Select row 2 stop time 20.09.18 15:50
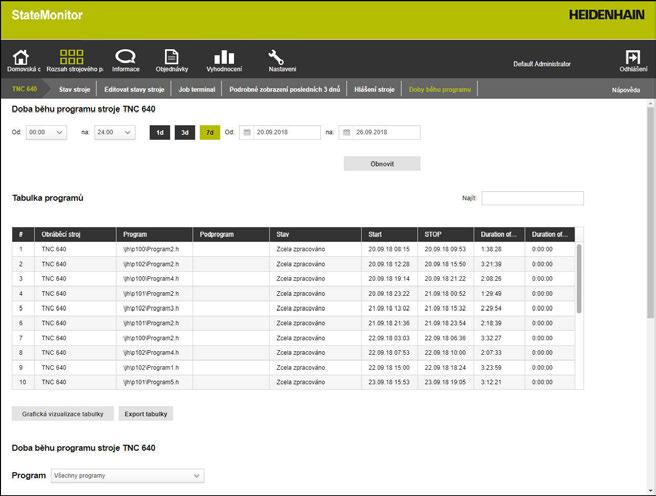The width and height of the screenshot is (656, 496). 445,264
